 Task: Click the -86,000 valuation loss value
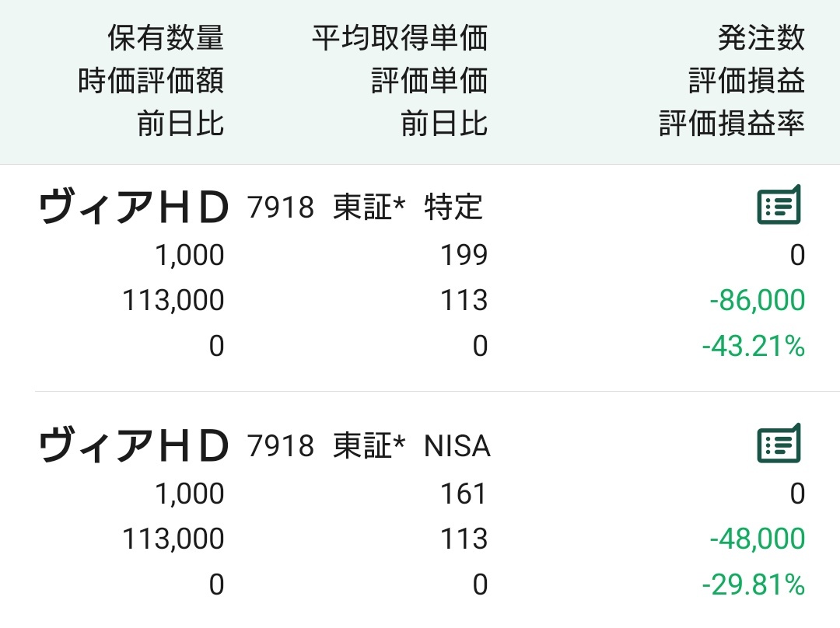click(757, 300)
